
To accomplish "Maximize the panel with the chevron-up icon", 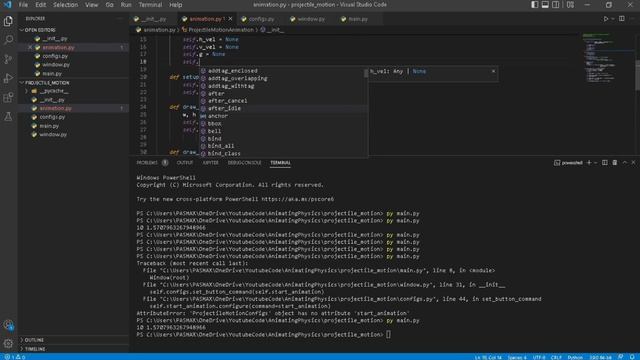I will coord(624,162).
